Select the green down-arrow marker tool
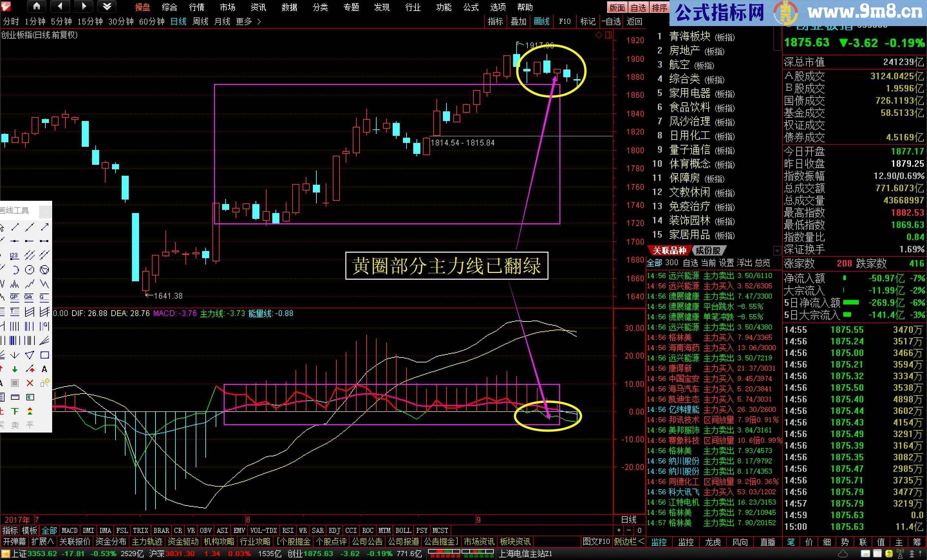 [x=15, y=370]
